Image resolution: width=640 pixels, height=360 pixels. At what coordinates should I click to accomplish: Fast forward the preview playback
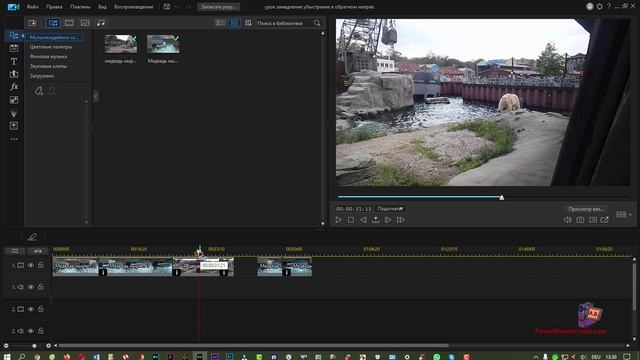tap(400, 220)
